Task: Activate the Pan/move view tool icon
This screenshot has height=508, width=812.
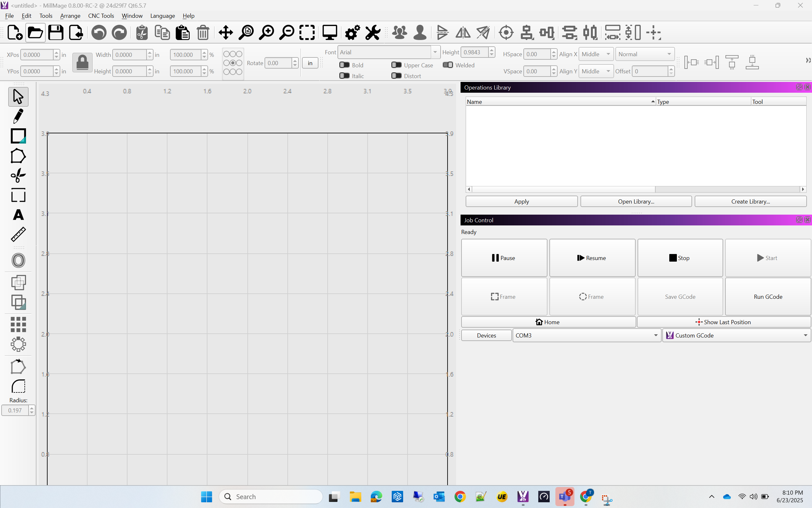Action: tap(226, 33)
